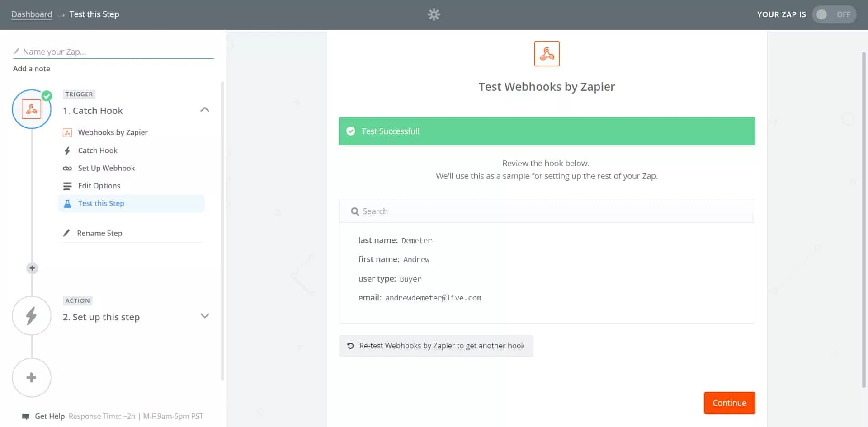Click the large Webhooks logo above the title

547,54
